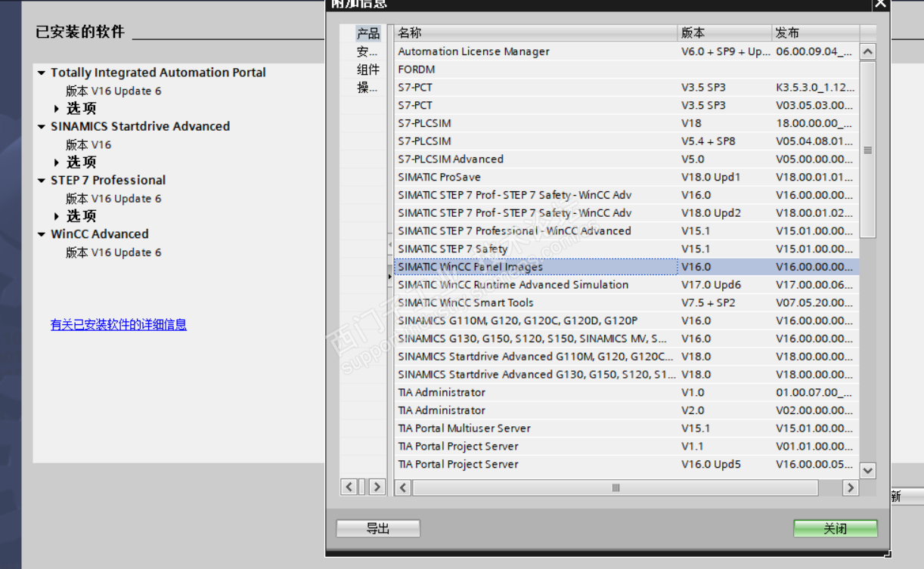Select SINAMICS G110M, G120, G120C row
Viewport: 924px width, 569px height.
(626, 321)
